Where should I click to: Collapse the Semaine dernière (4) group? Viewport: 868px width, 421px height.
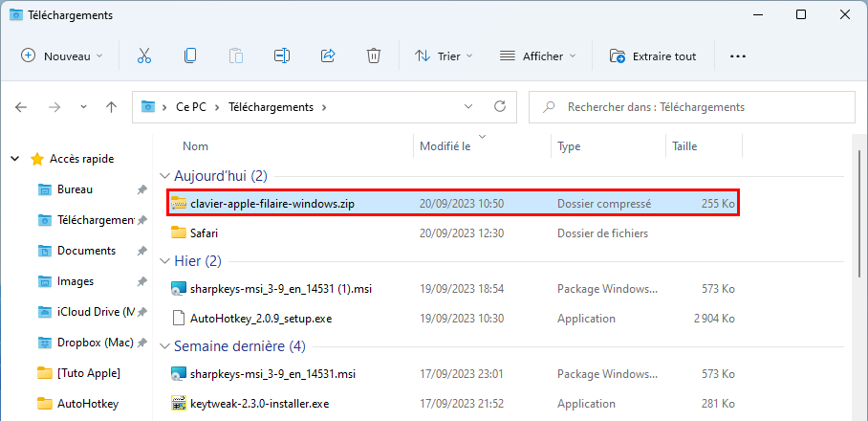click(x=164, y=346)
